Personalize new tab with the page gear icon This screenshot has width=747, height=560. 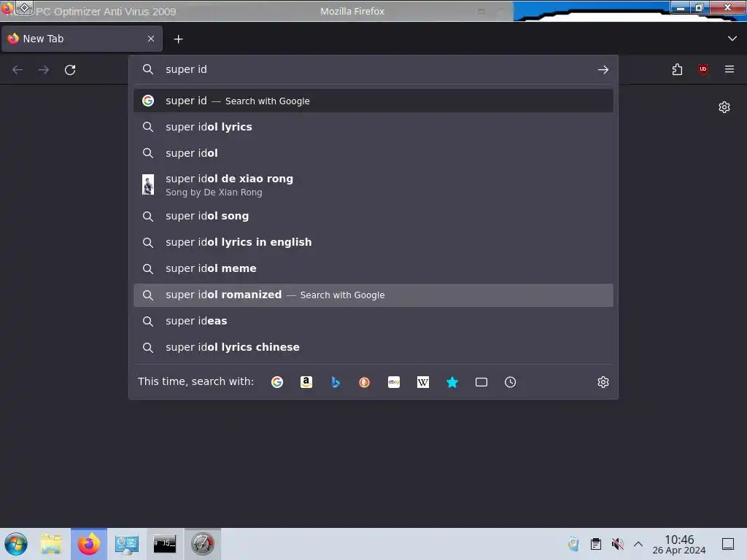point(724,107)
